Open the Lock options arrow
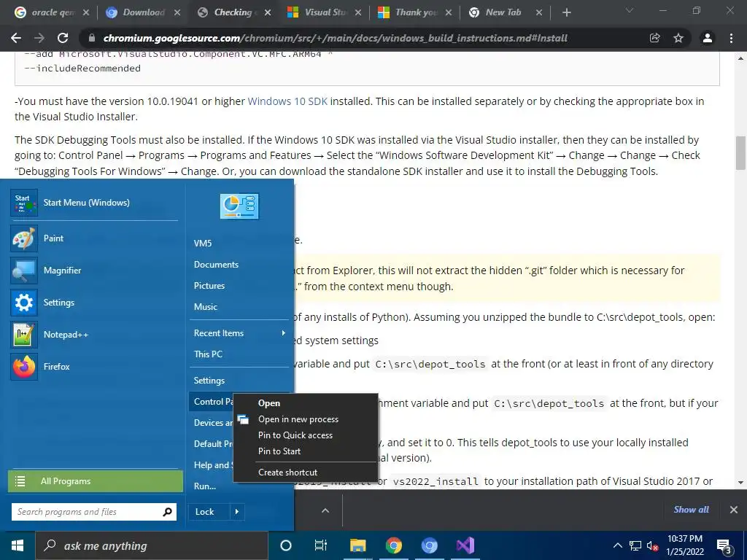747x560 pixels. tap(237, 512)
